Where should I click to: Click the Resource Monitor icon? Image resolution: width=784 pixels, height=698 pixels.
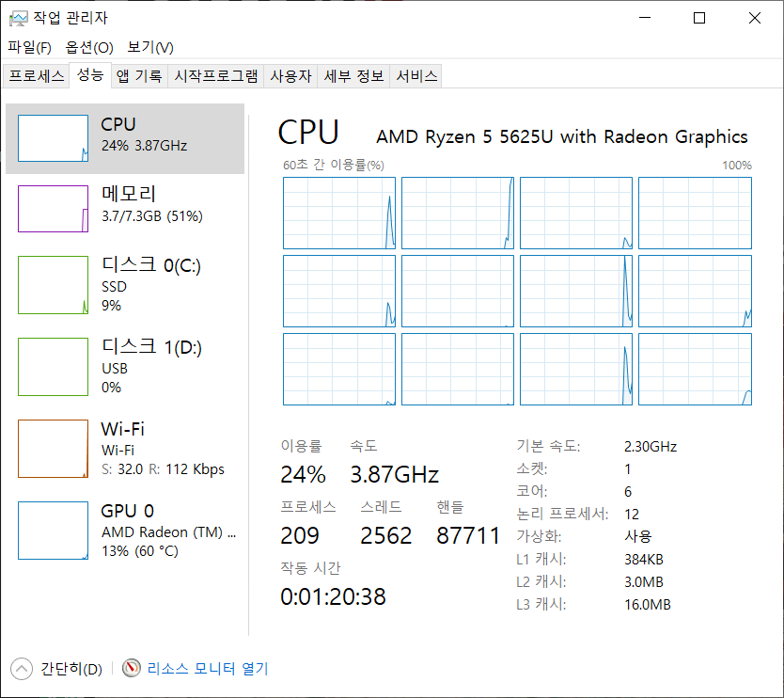pos(131,669)
